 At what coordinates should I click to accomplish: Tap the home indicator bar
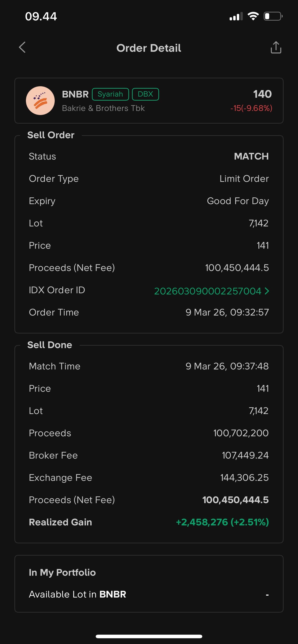coord(149,636)
